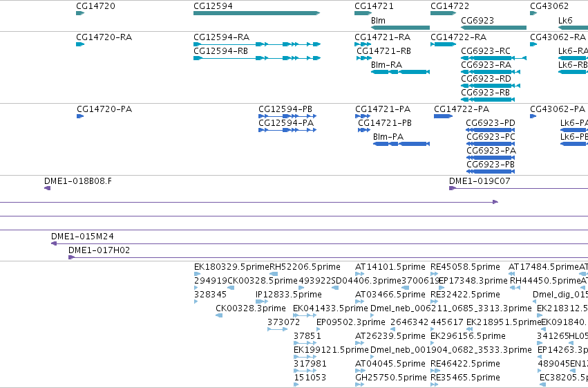Viewport: 588px width, 388px height.
Task: Select EST RH44450.5prime
Action: pyautogui.click(x=515, y=288)
